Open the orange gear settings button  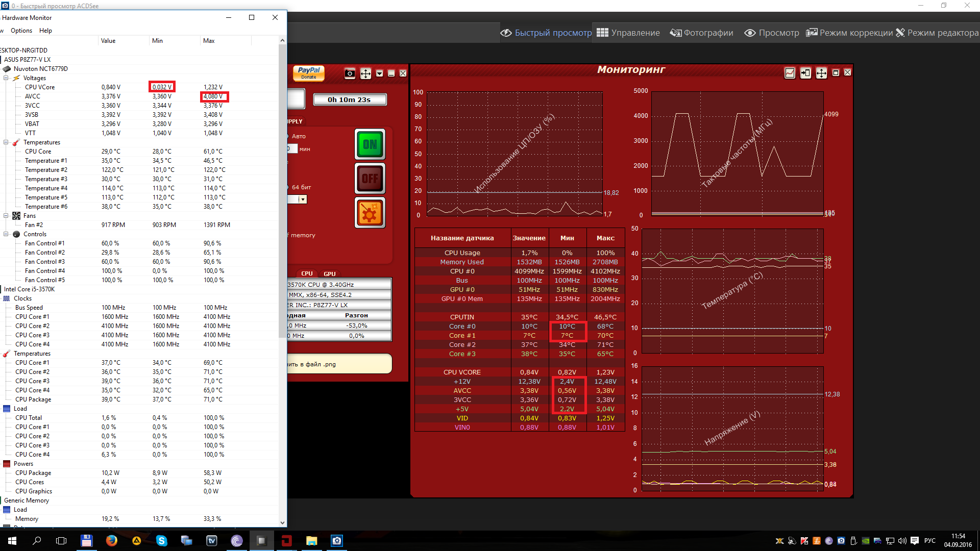pos(370,213)
